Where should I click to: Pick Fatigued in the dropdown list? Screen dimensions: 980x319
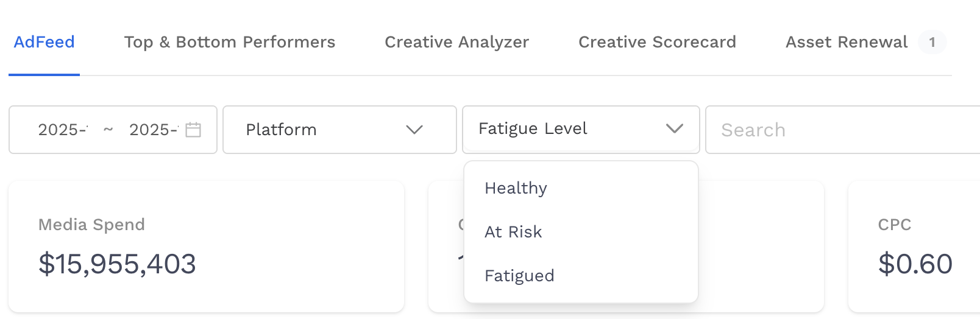point(519,276)
